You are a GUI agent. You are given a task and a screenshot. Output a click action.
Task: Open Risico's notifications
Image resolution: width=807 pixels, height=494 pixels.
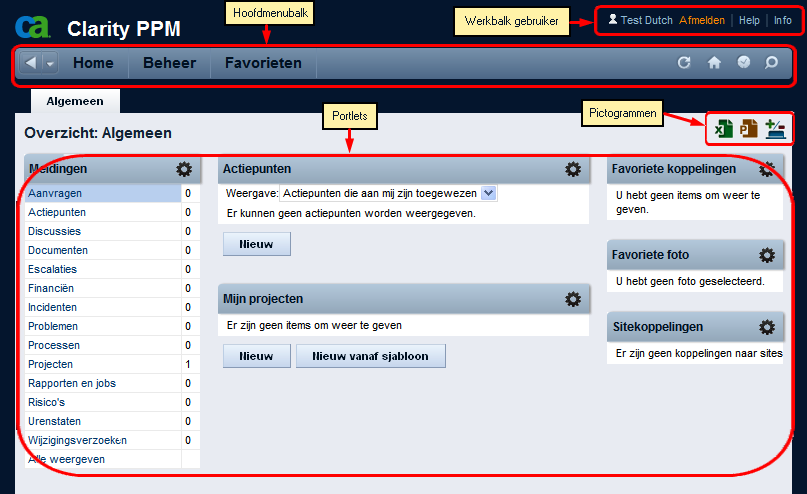pos(47,402)
